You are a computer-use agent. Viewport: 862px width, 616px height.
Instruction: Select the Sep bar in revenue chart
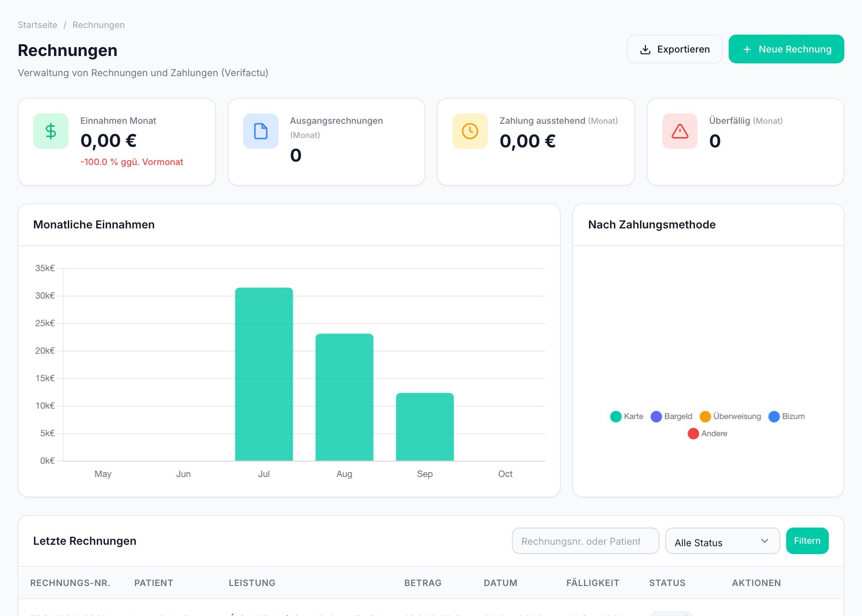pyautogui.click(x=425, y=427)
